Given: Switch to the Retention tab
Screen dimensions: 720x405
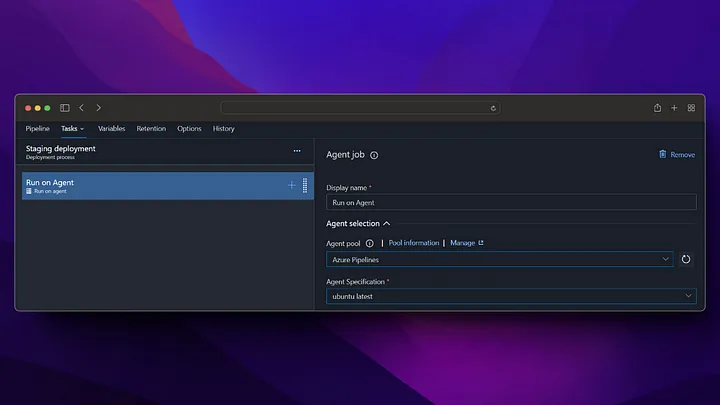Looking at the screenshot, I should 151,129.
